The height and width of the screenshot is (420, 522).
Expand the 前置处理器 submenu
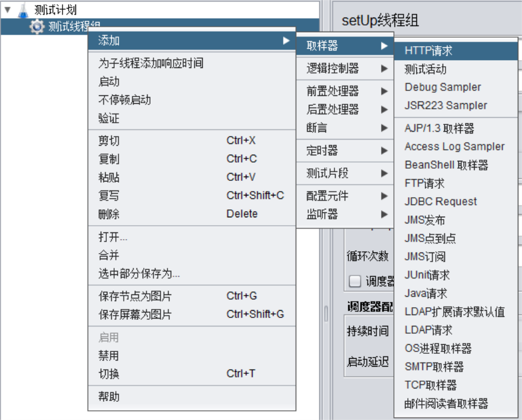pos(345,91)
